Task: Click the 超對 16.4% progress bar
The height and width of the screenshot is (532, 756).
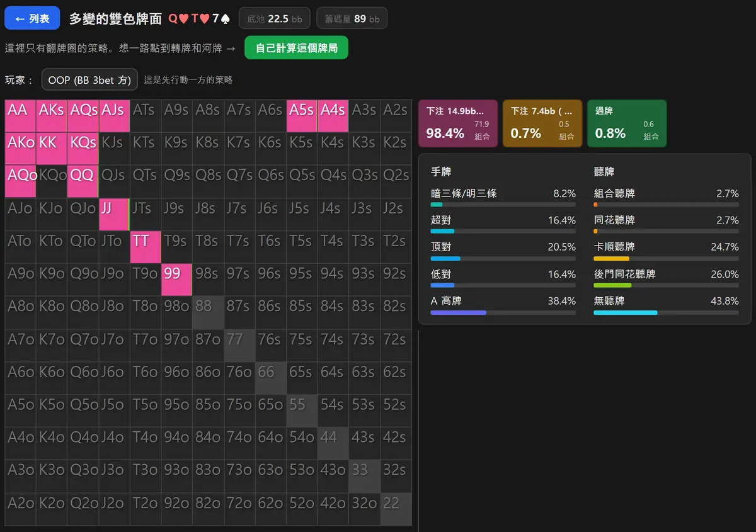Action: click(503, 232)
